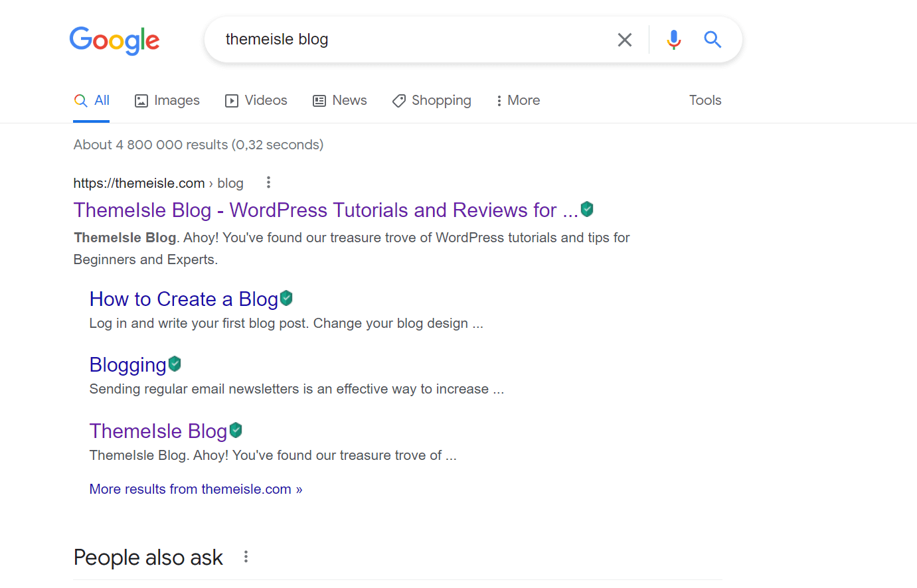Click shield badge beside main ThemeIsle result title

point(587,210)
